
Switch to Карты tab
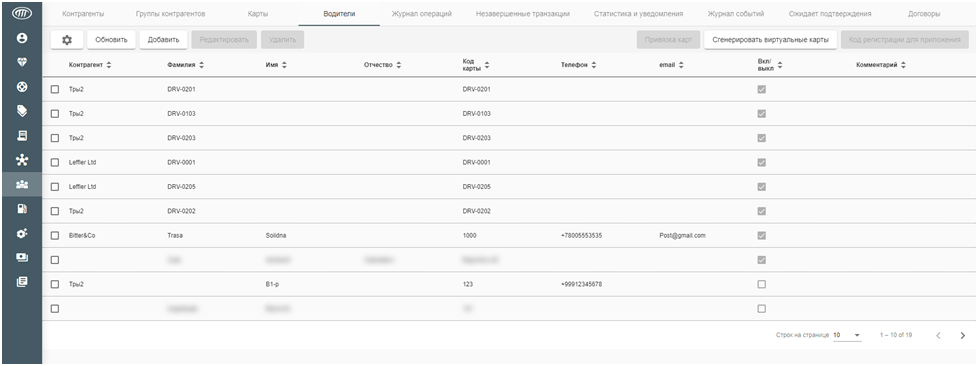pyautogui.click(x=258, y=13)
